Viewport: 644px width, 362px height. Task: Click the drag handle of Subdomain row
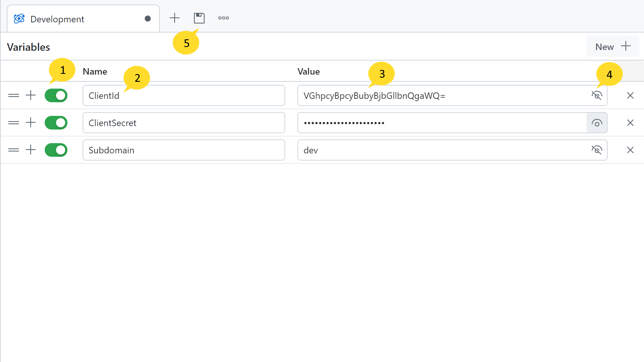pyautogui.click(x=14, y=150)
